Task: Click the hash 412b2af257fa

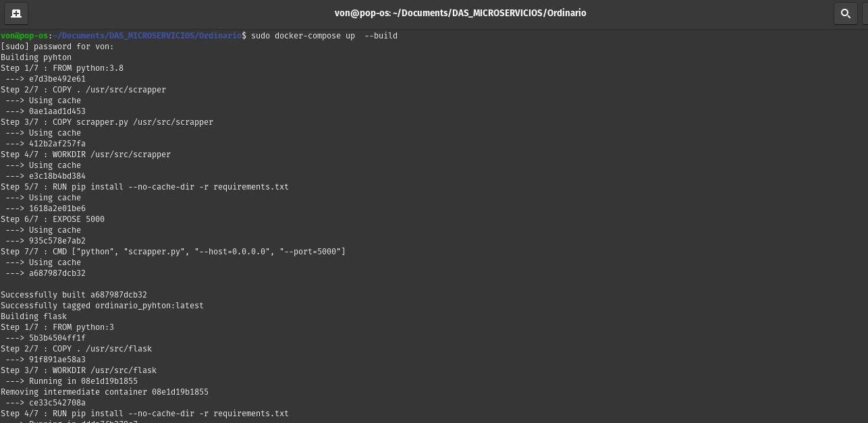Action: [57, 144]
